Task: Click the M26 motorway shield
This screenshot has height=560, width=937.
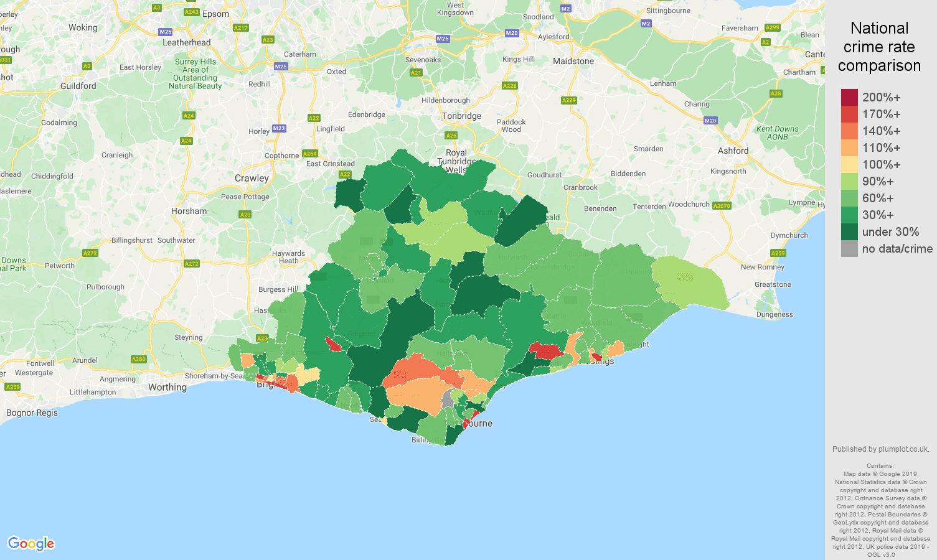Action: click(443, 39)
